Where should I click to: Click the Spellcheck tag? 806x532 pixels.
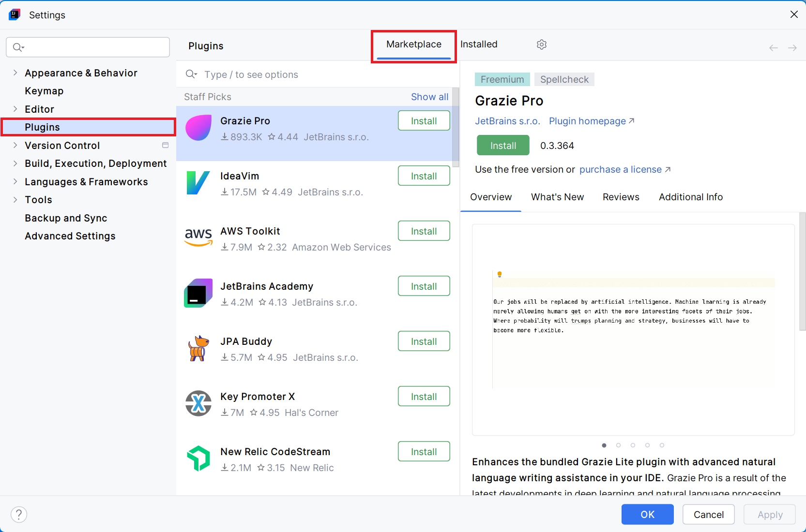point(564,79)
